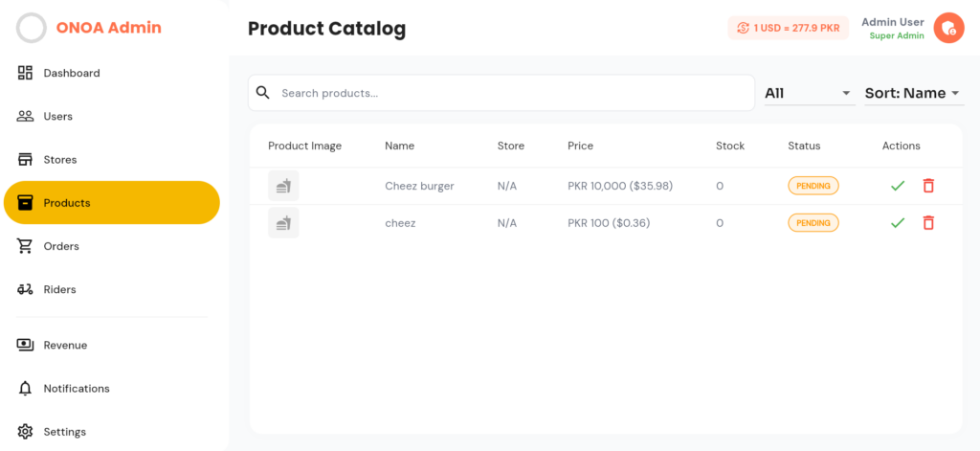Click the Name column header

tap(399, 146)
